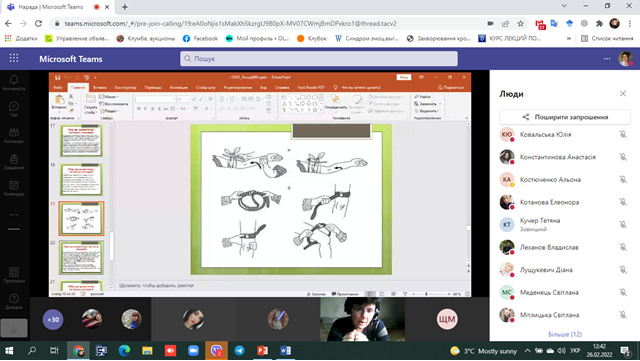Open the reading list (Список читання)

607,38
